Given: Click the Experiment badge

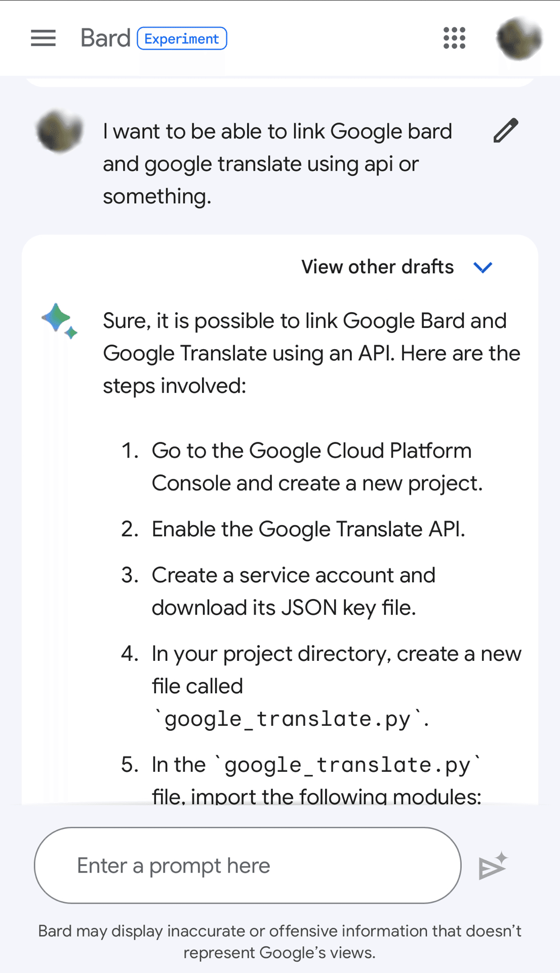Looking at the screenshot, I should 182,39.
